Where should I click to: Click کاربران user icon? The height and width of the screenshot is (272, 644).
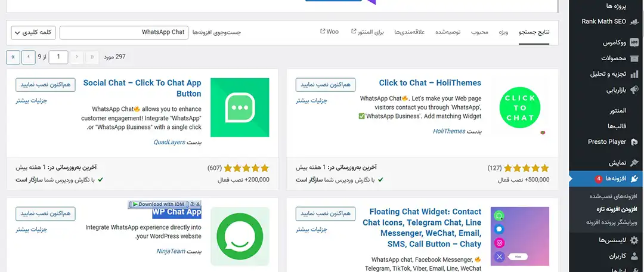tap(634, 256)
